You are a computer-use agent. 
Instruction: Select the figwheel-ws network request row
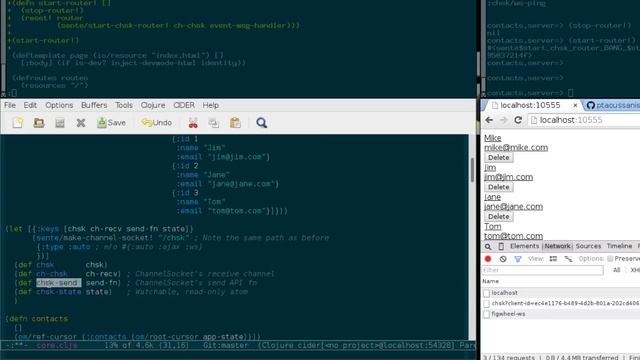(x=561, y=314)
